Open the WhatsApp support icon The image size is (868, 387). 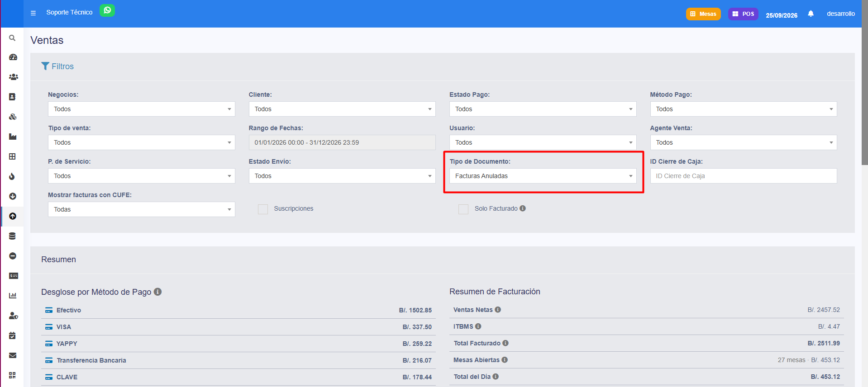(x=107, y=10)
